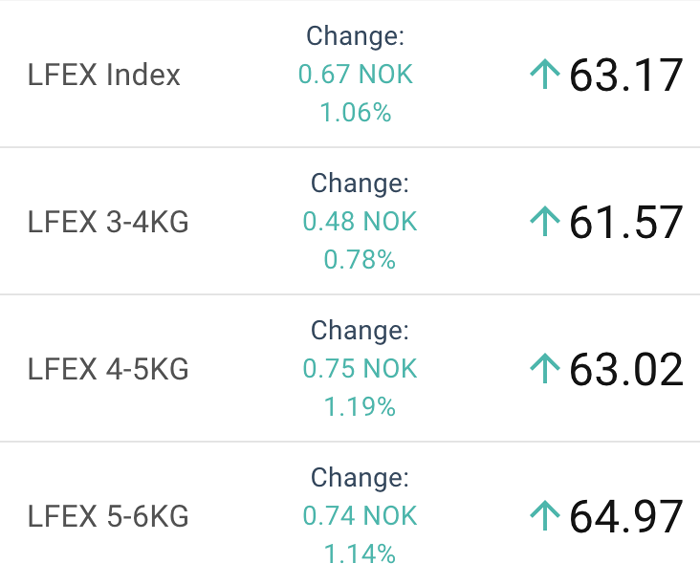The image size is (700, 585).
Task: Select the LFEX 4-5KG label
Action: [x=108, y=369]
